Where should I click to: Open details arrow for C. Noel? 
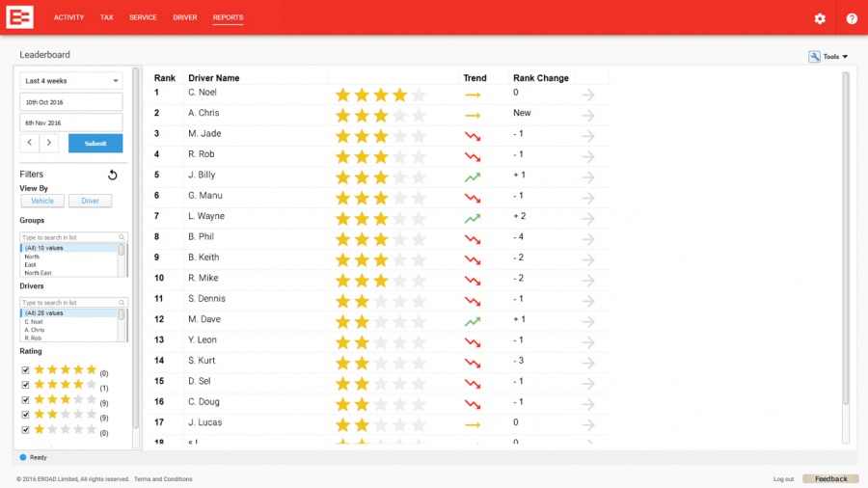(x=588, y=95)
